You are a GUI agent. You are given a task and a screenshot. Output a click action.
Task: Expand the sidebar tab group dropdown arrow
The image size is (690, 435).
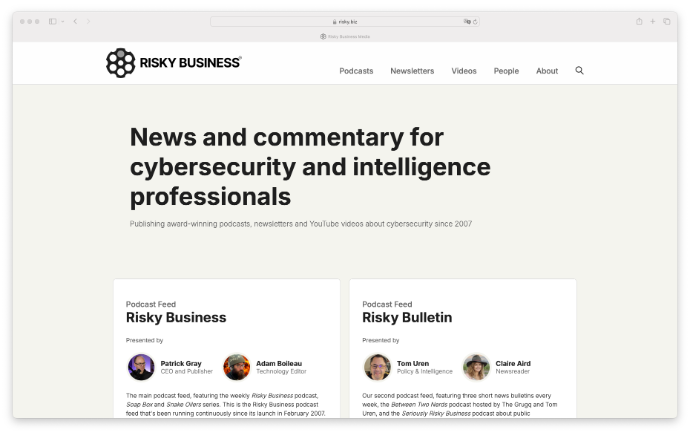tap(63, 21)
